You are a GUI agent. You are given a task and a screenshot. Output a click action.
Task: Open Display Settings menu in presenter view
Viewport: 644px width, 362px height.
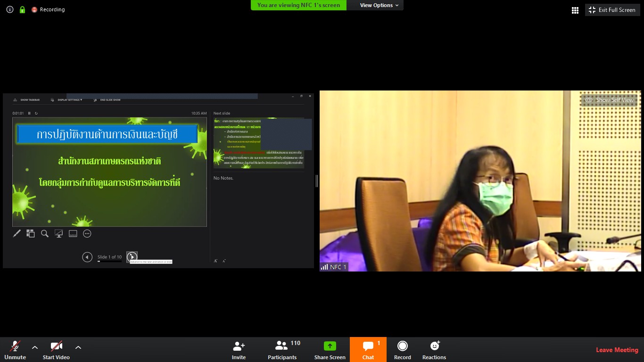click(x=66, y=100)
